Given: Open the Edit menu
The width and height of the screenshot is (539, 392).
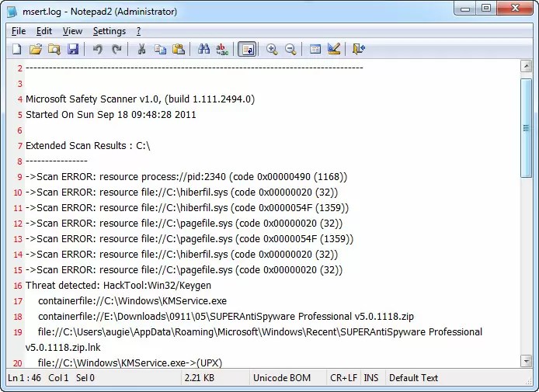Looking at the screenshot, I should tap(44, 31).
